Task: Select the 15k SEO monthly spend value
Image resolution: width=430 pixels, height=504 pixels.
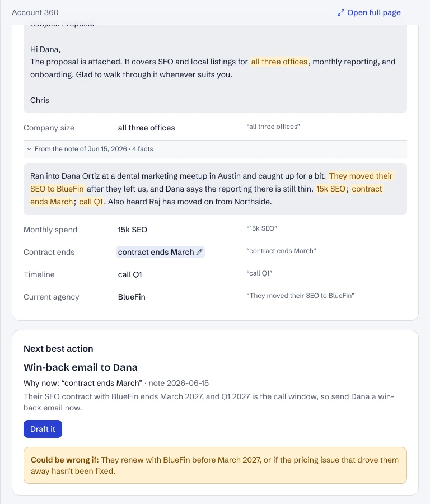Action: tap(132, 230)
